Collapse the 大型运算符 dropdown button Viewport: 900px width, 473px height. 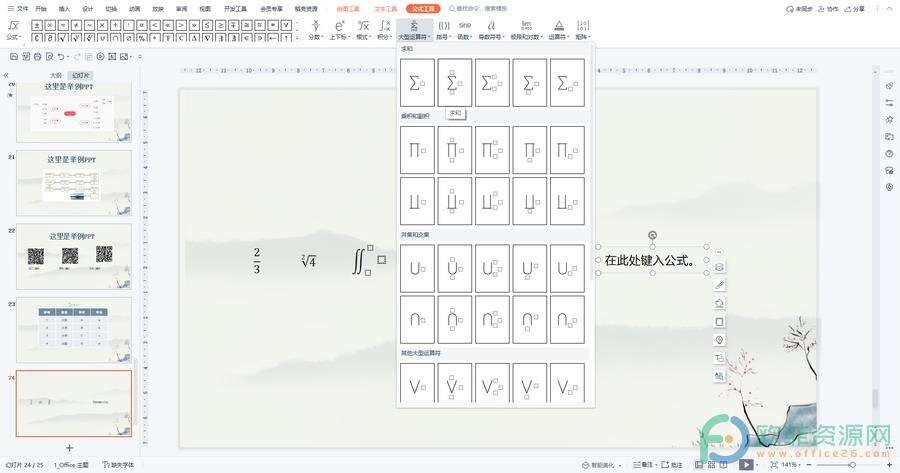pyautogui.click(x=414, y=30)
